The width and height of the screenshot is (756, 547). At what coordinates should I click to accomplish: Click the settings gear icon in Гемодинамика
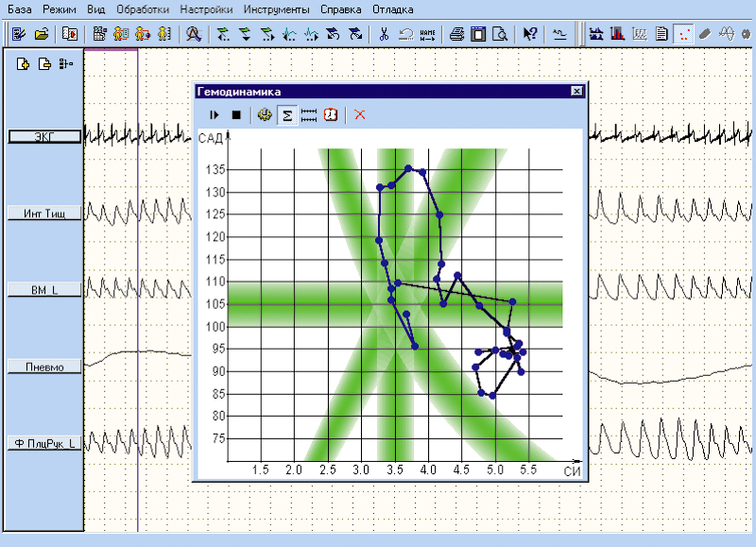point(265,114)
